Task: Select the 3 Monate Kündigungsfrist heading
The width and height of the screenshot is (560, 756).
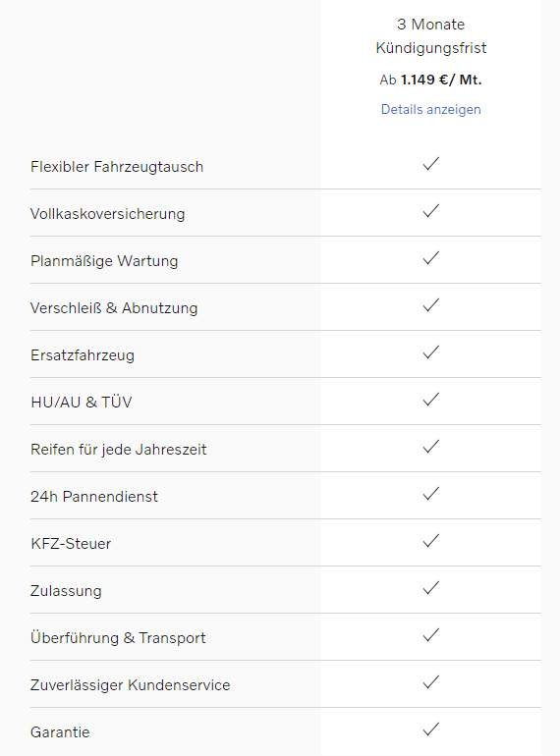Action: [x=430, y=36]
